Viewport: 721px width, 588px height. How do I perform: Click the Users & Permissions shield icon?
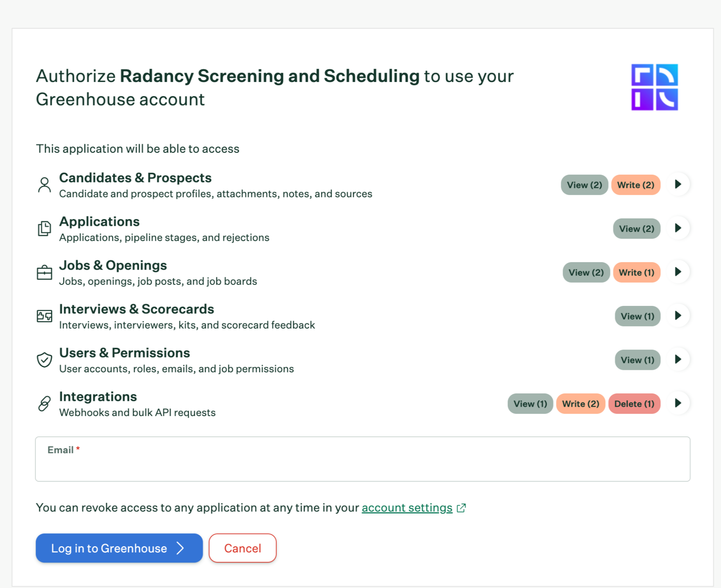45,360
